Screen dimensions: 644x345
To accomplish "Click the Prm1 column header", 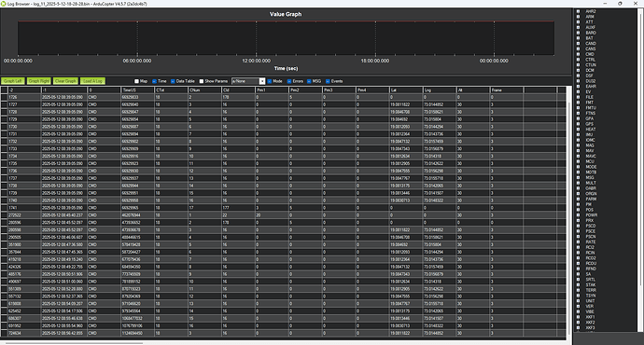I will tap(272, 90).
